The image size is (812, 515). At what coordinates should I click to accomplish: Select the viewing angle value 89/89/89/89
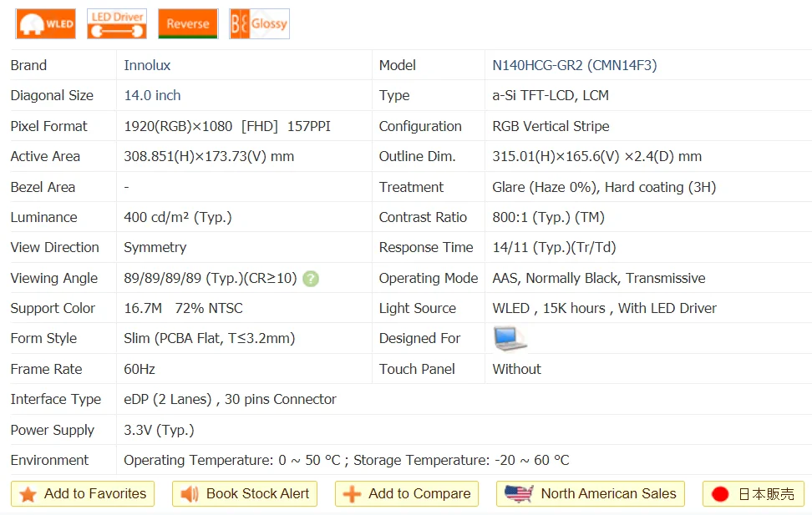(x=211, y=279)
